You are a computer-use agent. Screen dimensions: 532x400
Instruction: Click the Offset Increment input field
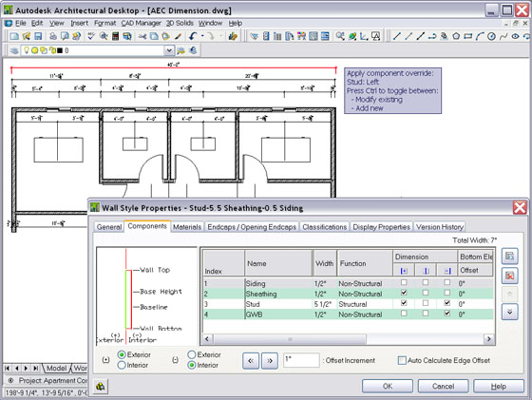pyautogui.click(x=301, y=360)
